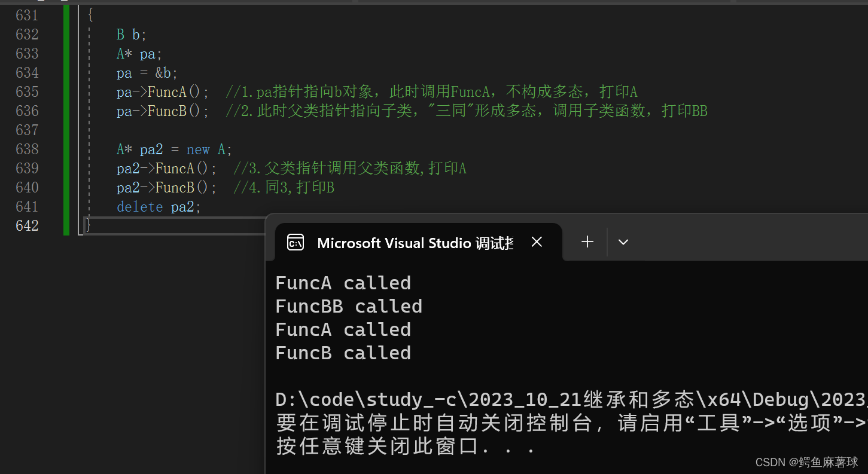Click the 'pa = &b;' assignment

[x=147, y=73]
